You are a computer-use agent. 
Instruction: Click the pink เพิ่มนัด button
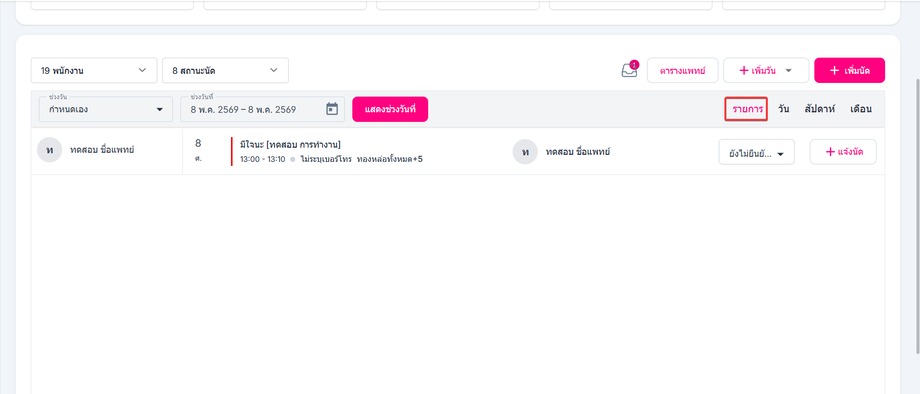850,70
